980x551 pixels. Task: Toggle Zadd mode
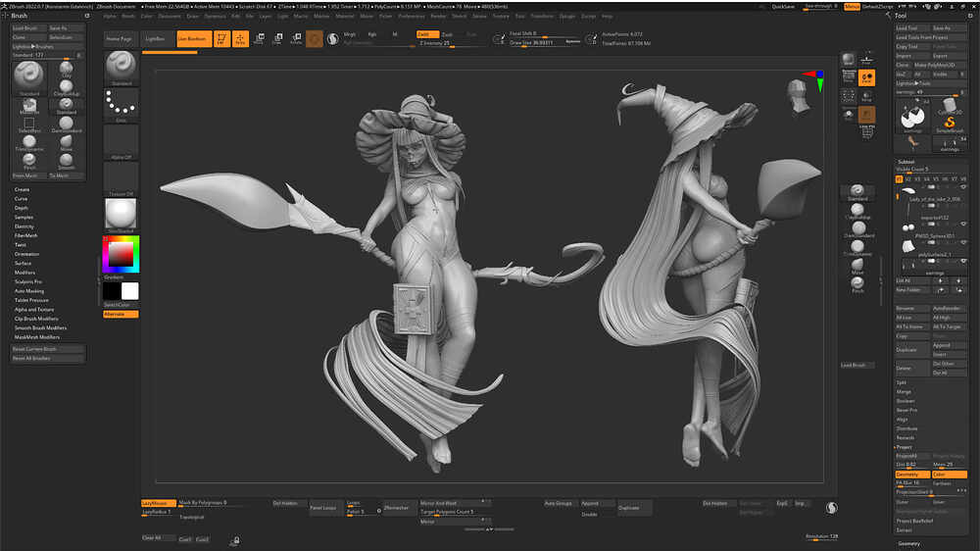tap(427, 34)
